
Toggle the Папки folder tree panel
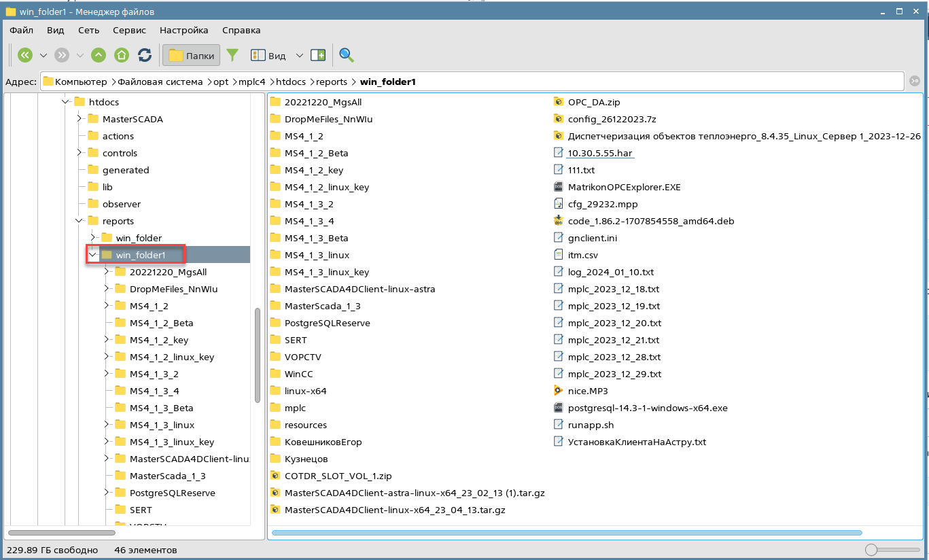(x=191, y=56)
